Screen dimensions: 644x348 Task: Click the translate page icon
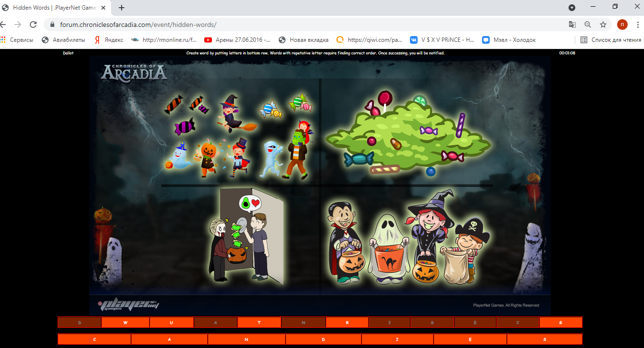[572, 25]
